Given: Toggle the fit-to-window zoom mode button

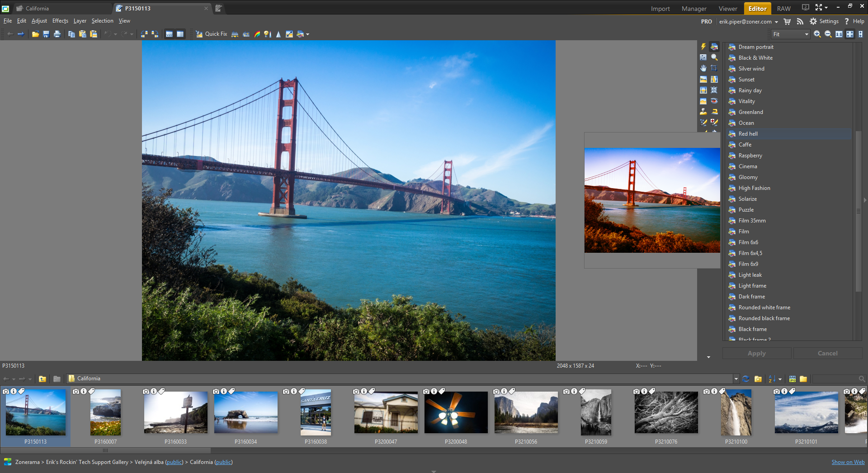Looking at the screenshot, I should tap(849, 34).
